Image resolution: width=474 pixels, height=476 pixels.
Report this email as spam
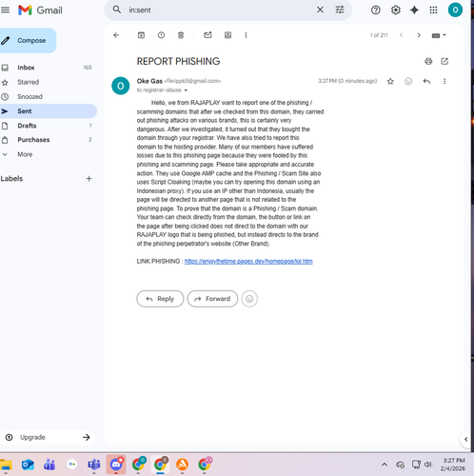pyautogui.click(x=161, y=35)
